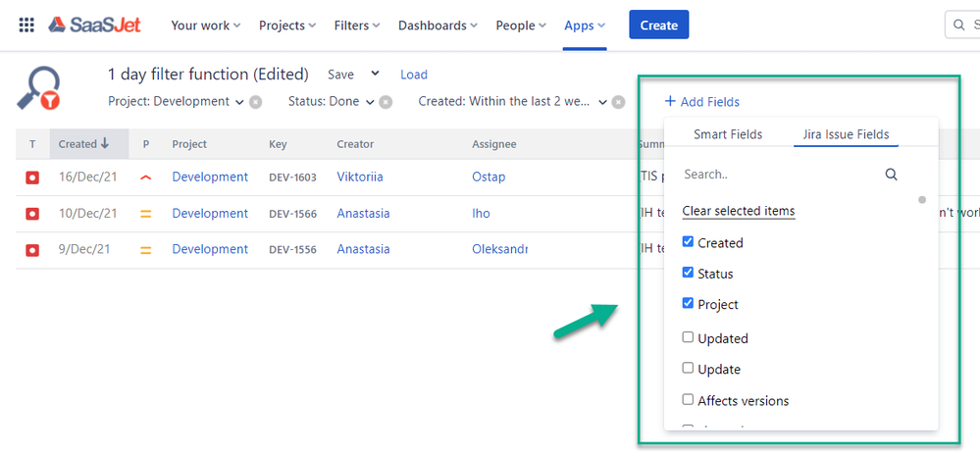This screenshot has height=456, width=980.
Task: Click the Add Fields button
Action: (701, 102)
